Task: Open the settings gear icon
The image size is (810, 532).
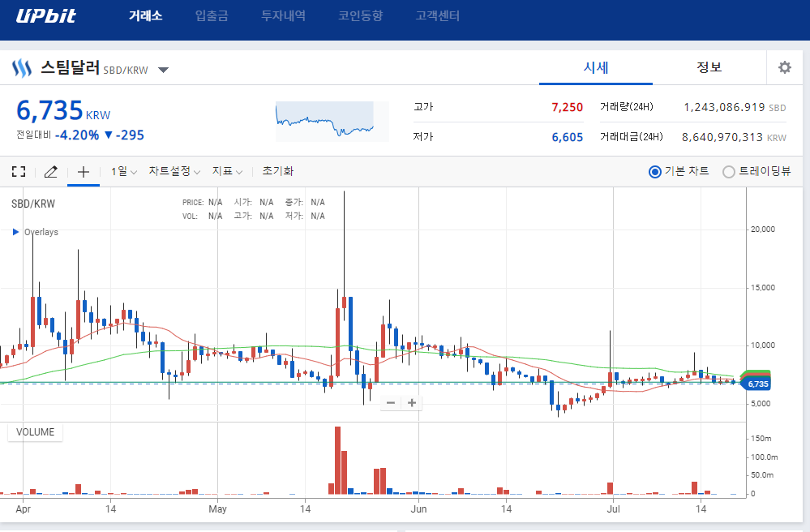Action: coord(785,67)
